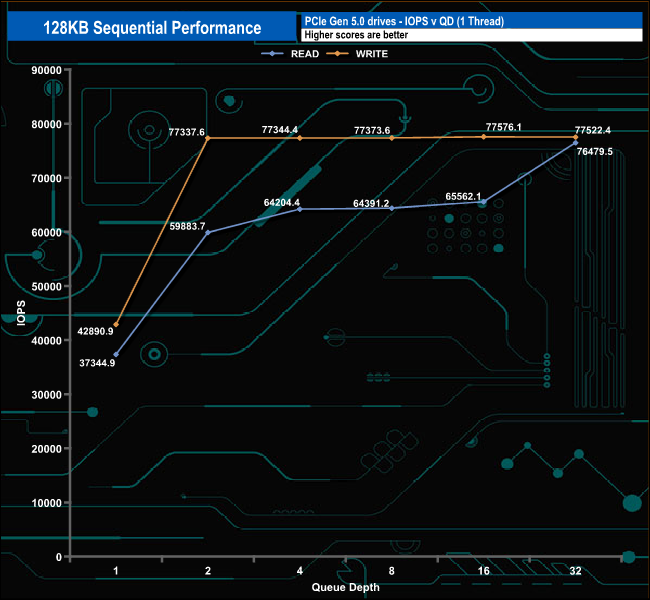Select the READ data point labeled 37344.9
The width and height of the screenshot is (650, 600).
[x=116, y=355]
